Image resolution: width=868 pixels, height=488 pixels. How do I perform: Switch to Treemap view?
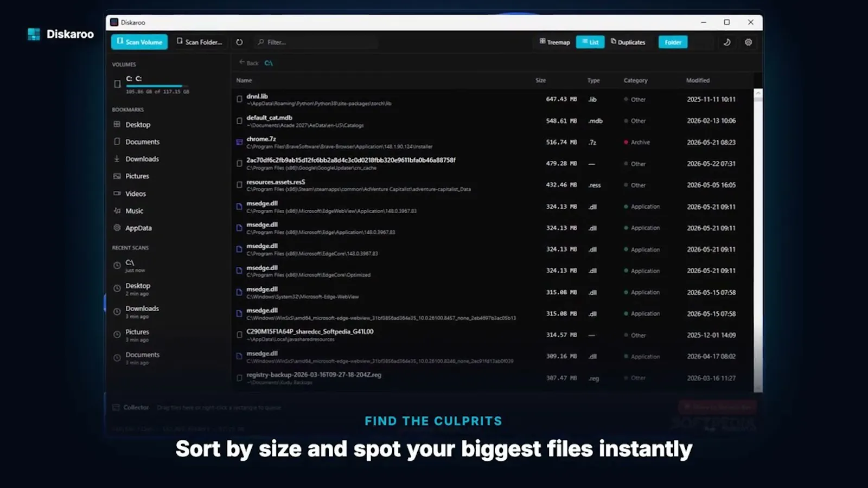tap(554, 42)
